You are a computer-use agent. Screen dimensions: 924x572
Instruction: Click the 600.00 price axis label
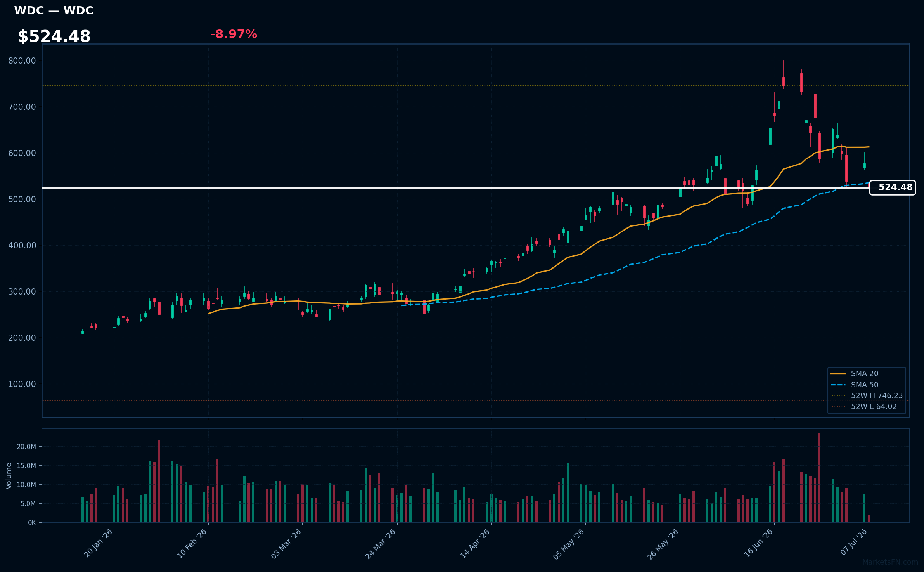(x=22, y=153)
